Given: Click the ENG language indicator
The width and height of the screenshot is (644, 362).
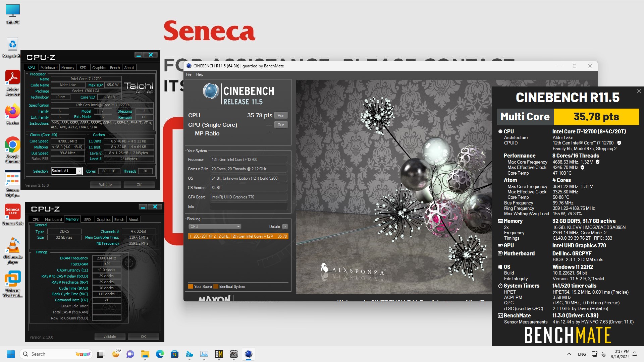Looking at the screenshot, I should [x=582, y=354].
